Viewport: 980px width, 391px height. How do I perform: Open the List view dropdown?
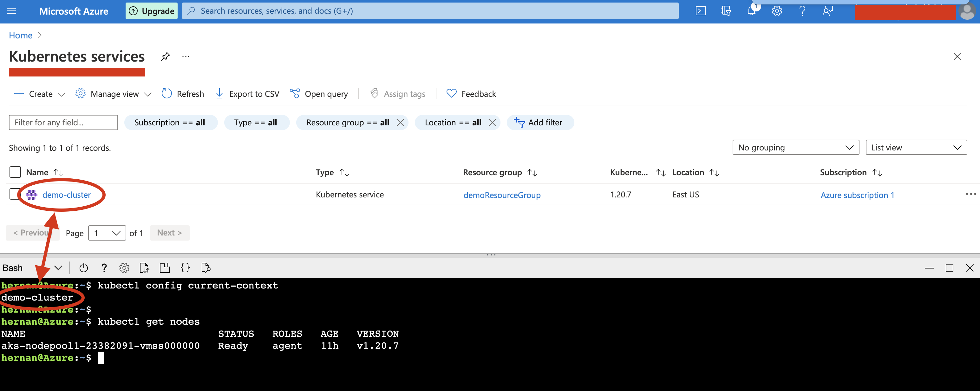916,148
